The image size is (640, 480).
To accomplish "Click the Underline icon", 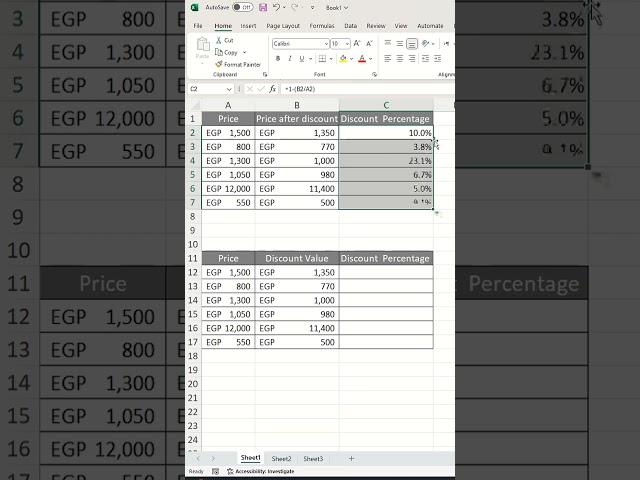I will [x=301, y=59].
